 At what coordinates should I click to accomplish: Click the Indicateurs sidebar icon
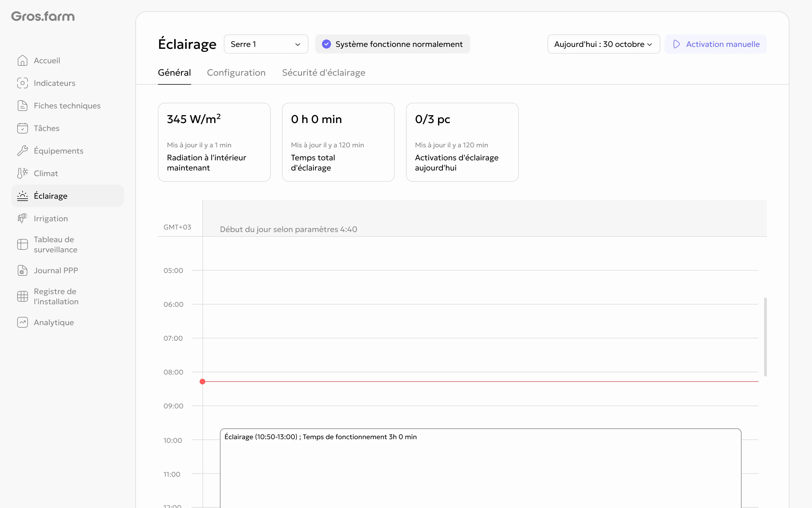(x=23, y=83)
